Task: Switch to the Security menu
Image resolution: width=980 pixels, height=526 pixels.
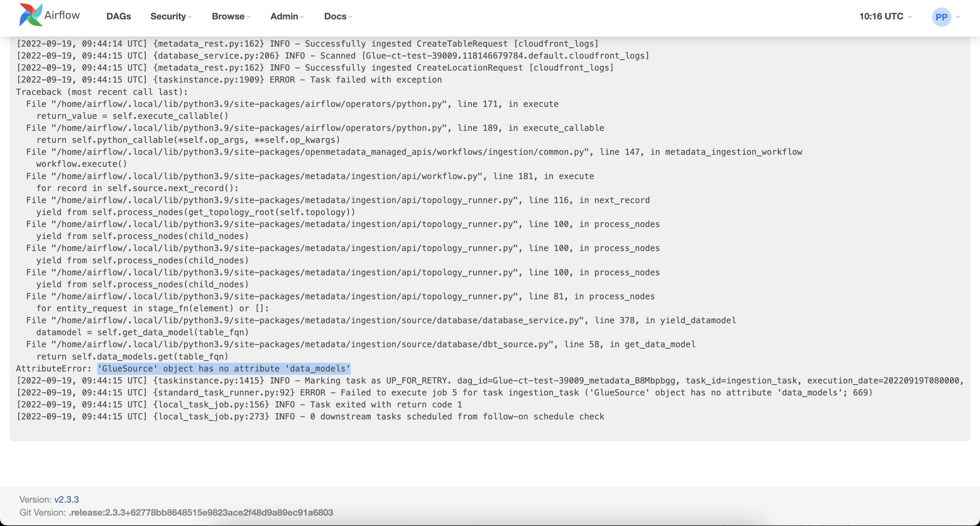Action: coord(169,16)
